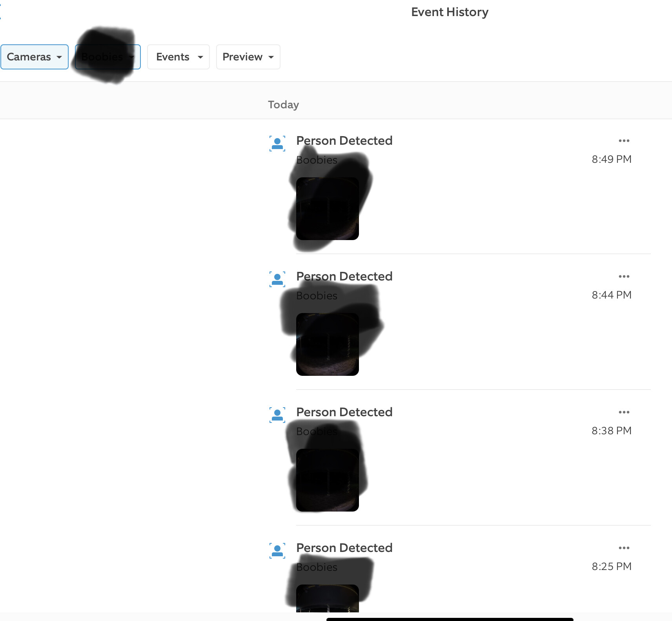Open the scribbled-over camera selector dropdown
This screenshot has width=672, height=621.
click(108, 57)
